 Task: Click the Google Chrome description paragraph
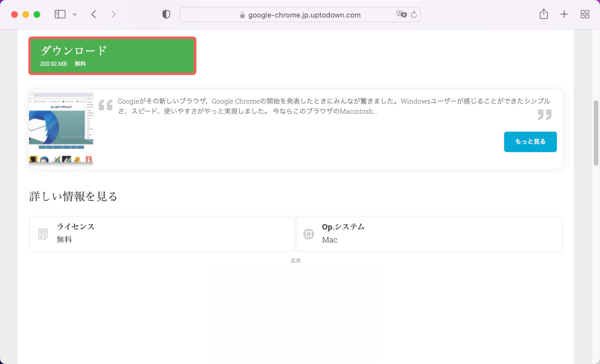click(x=333, y=106)
